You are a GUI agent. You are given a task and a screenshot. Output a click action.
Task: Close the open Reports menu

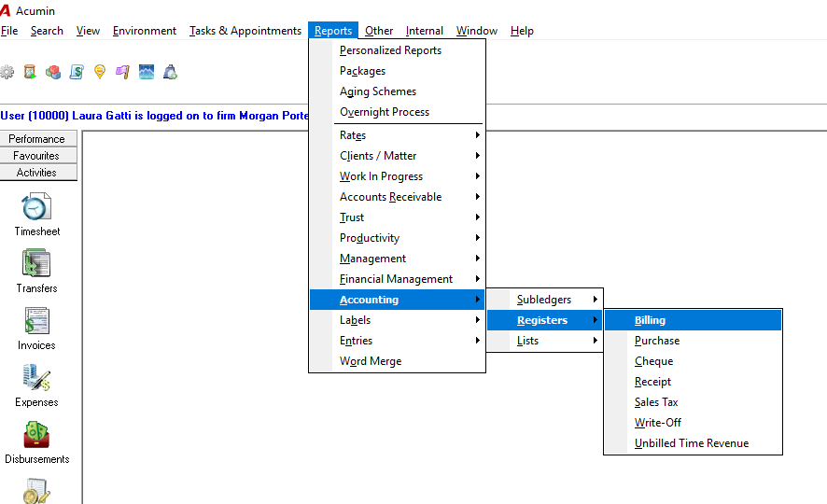pos(333,31)
